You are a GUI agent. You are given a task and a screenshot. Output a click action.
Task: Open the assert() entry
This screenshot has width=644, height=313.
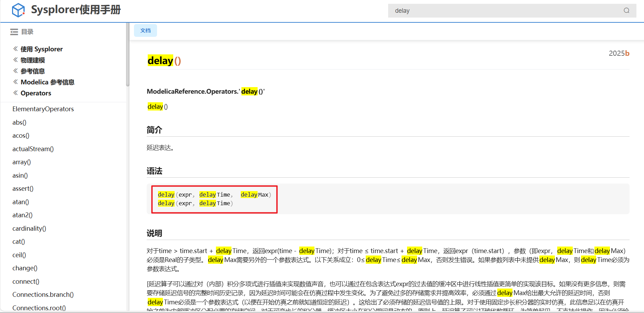tap(23, 188)
